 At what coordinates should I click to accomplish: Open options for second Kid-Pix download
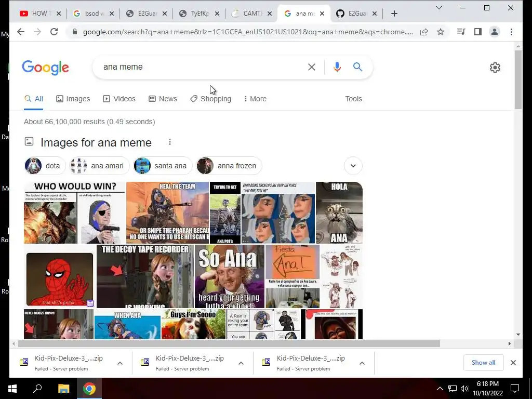[x=241, y=363]
